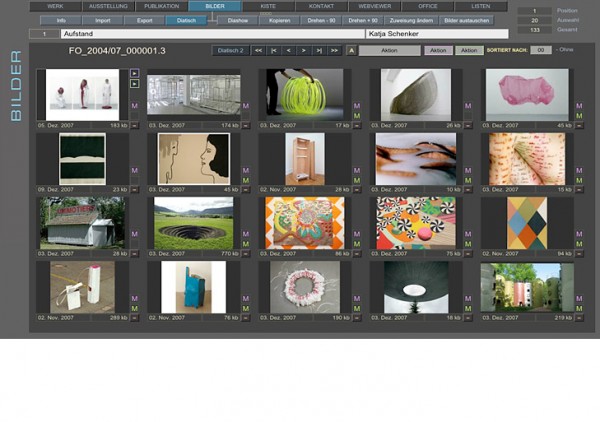600x422 pixels.
Task: Open the KONTAKT tab
Action: [x=321, y=6]
